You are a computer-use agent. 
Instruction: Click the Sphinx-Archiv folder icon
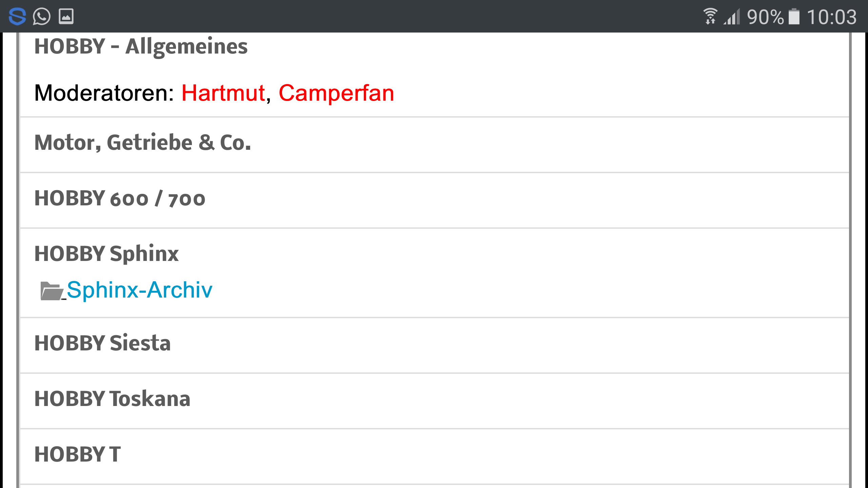(52, 291)
